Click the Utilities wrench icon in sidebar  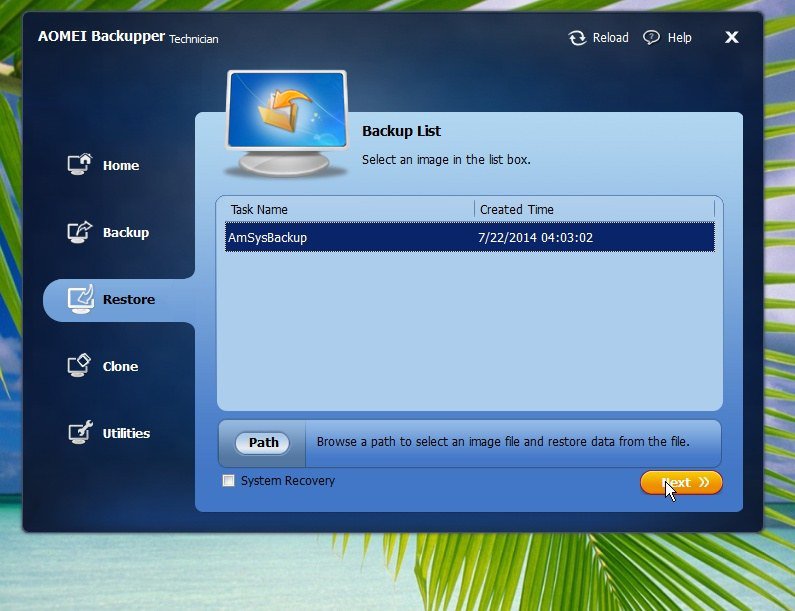79,433
